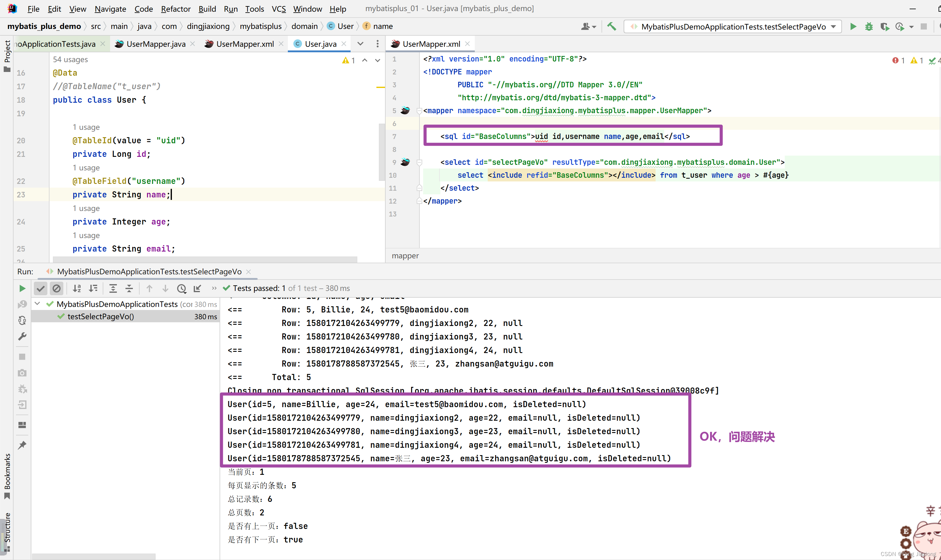
Task: Pin the Run tab with pin icon
Action: tap(22, 445)
